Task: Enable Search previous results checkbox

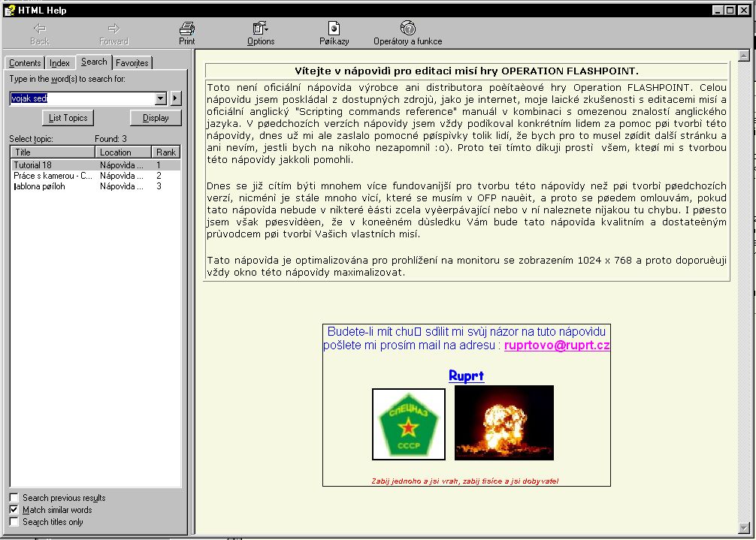Action: 14,498
